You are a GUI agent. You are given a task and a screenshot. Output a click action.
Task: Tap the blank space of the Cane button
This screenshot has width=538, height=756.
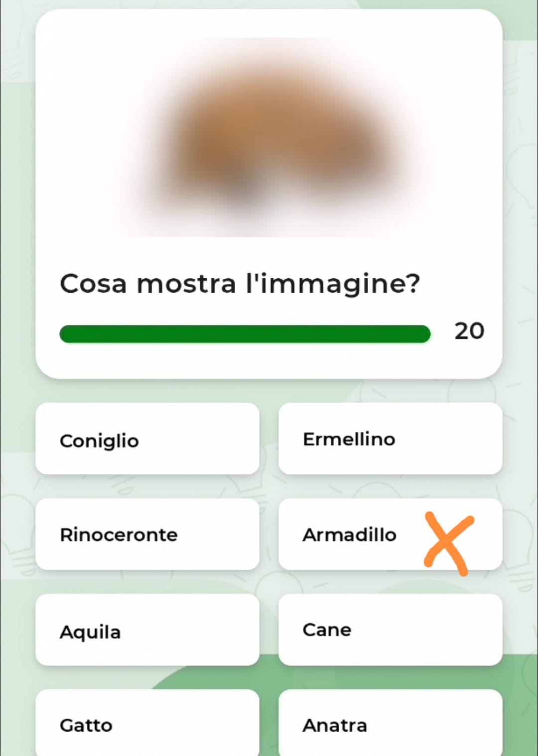pyautogui.click(x=428, y=630)
